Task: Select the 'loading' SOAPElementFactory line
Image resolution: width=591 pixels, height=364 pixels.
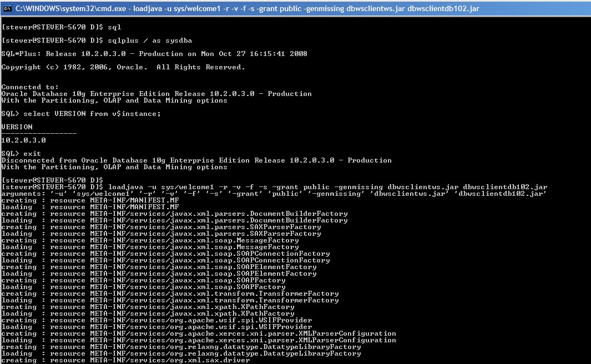Action: [x=159, y=274]
